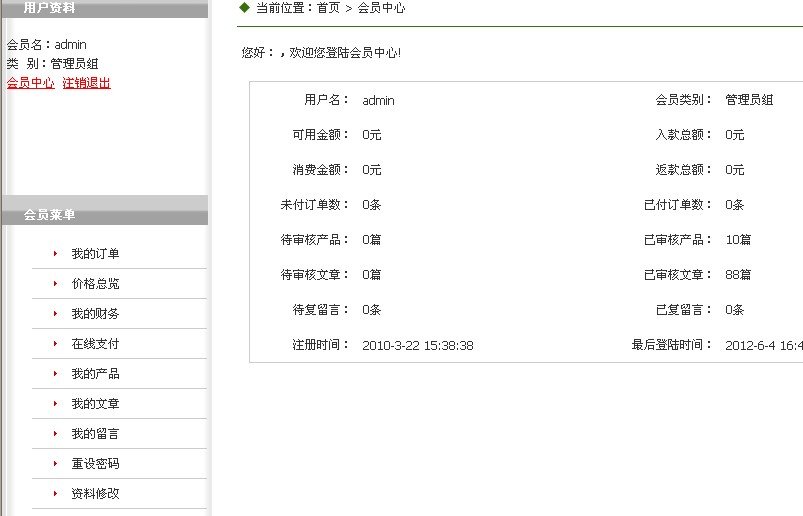The height and width of the screenshot is (516, 803).
Task: Click the red arrow beside 我的订单
Action: point(56,254)
